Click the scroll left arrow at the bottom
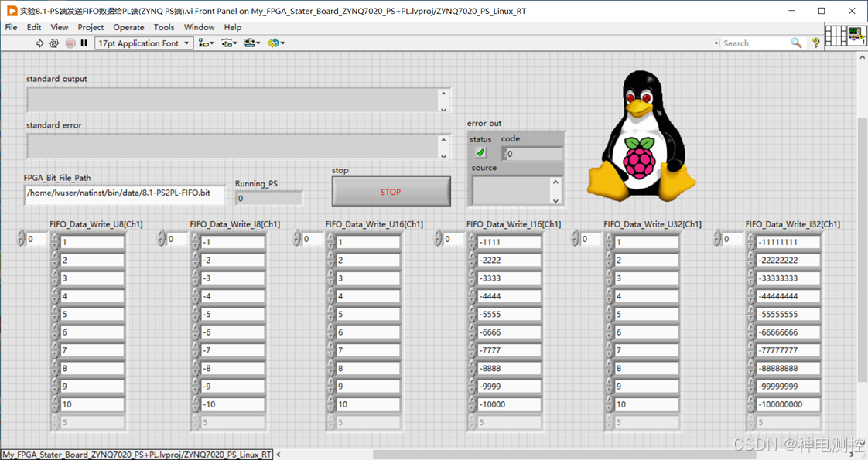 pyautogui.click(x=279, y=455)
